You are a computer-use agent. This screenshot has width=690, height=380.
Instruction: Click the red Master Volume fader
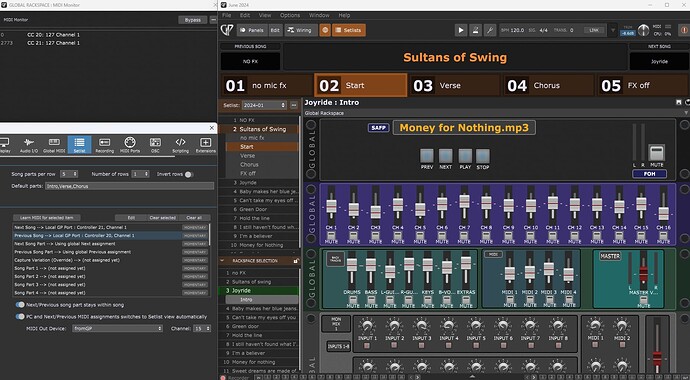pyautogui.click(x=643, y=273)
